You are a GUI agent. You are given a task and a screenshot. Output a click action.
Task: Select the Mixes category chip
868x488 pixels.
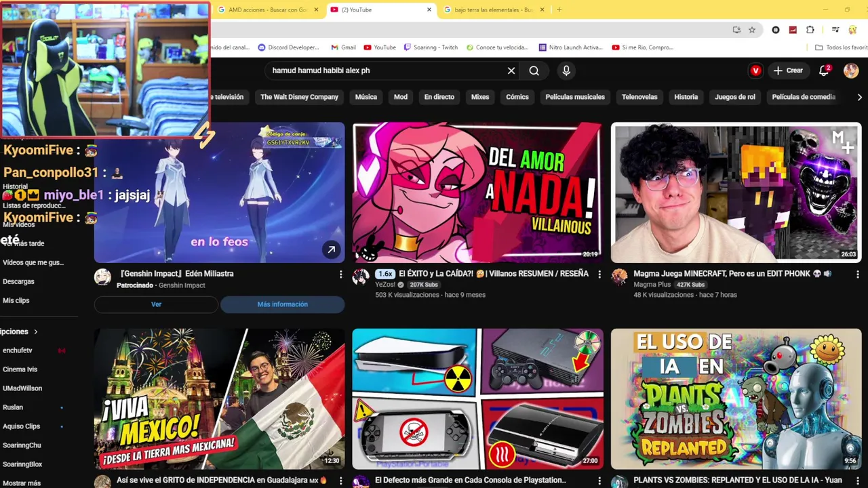point(480,97)
